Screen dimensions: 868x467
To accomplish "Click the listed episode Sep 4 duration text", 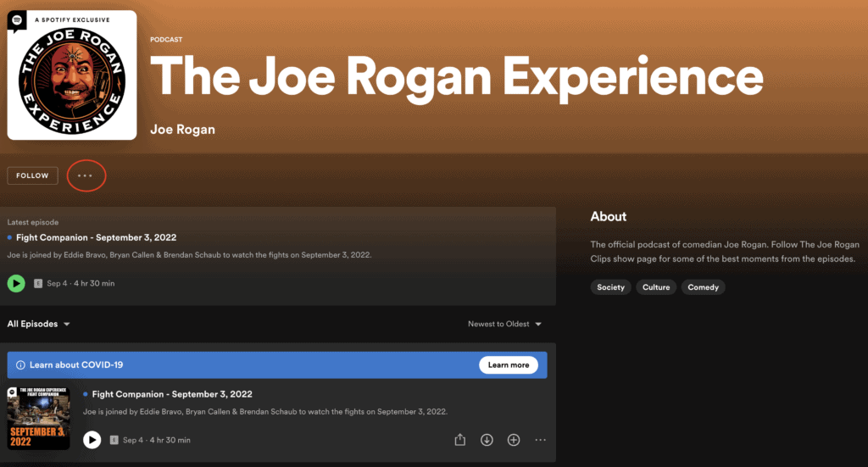I will pyautogui.click(x=157, y=440).
